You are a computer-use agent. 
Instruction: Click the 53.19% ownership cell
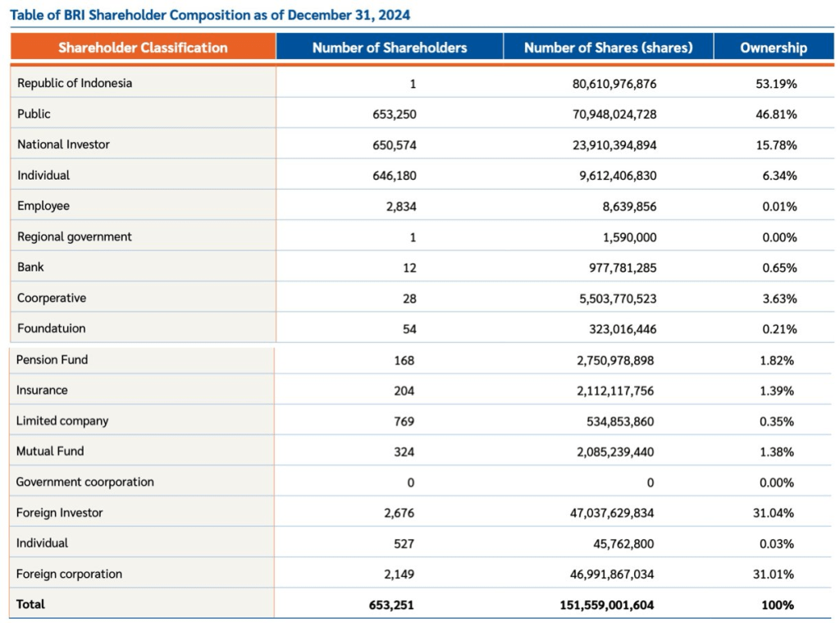[775, 84]
